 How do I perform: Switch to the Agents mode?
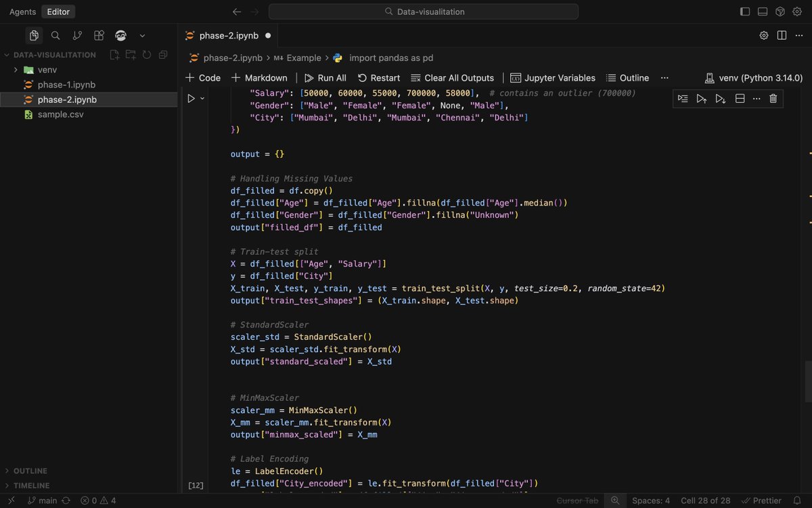pyautogui.click(x=22, y=12)
